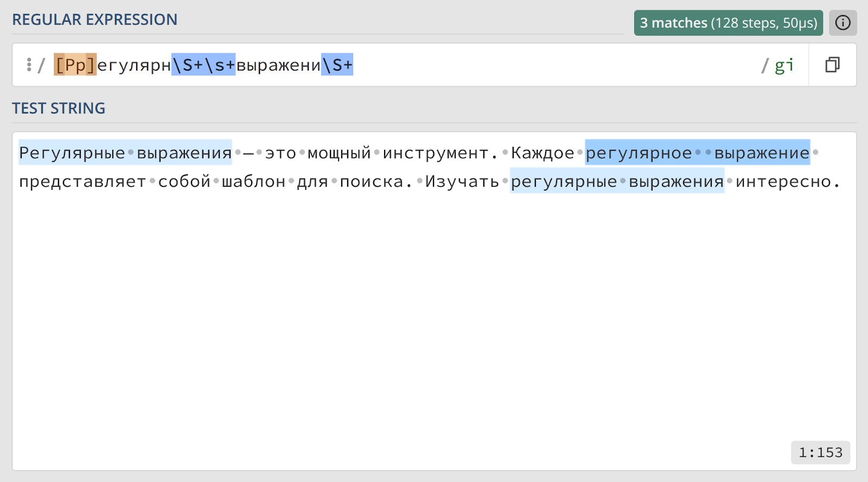Click the word 'интересно' in the test string
This screenshot has height=482, width=868.
point(783,181)
